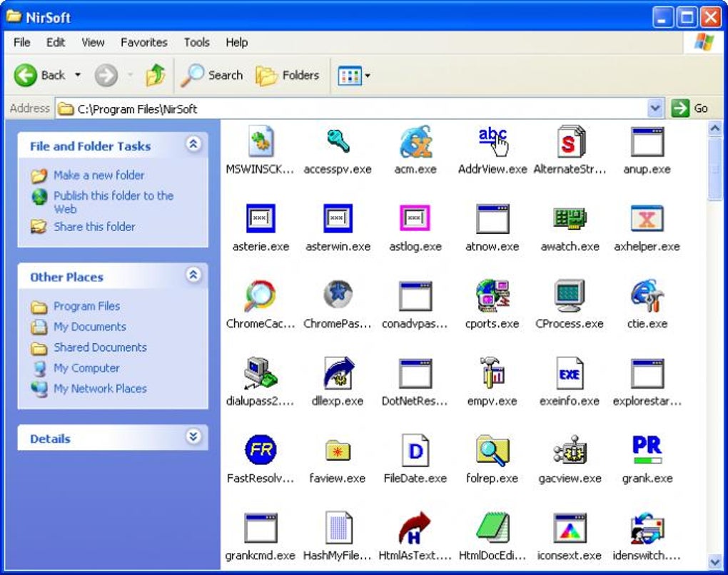This screenshot has width=728, height=575.
Task: Select the exeinfo.exe icon
Action: pos(570,372)
